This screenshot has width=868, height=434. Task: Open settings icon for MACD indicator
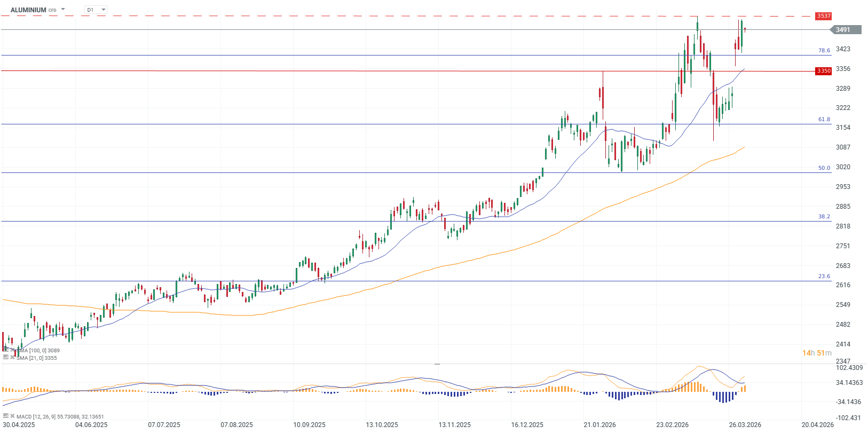(5, 416)
